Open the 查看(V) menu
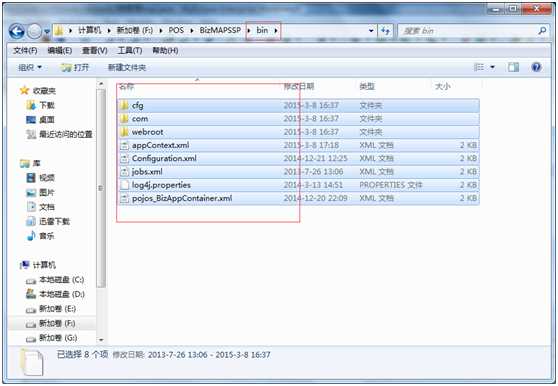The image size is (558, 386). click(95, 51)
